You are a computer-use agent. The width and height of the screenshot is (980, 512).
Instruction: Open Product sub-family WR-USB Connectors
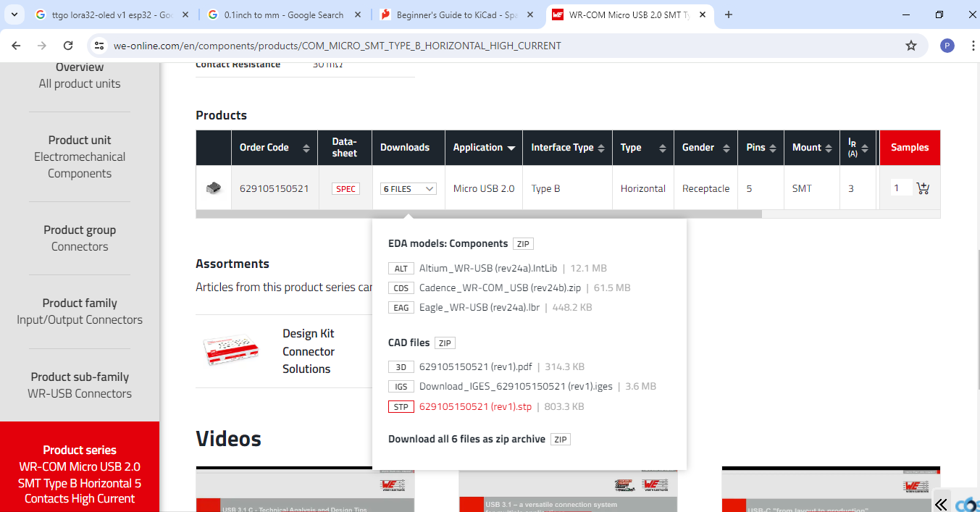click(80, 385)
